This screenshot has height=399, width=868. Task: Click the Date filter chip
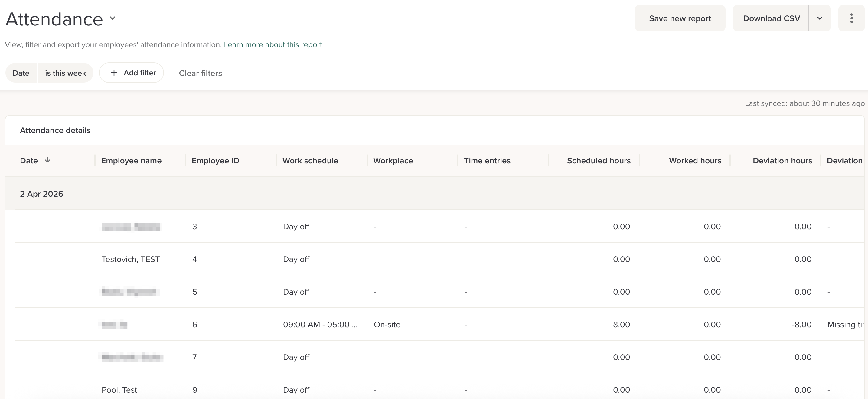click(x=21, y=73)
